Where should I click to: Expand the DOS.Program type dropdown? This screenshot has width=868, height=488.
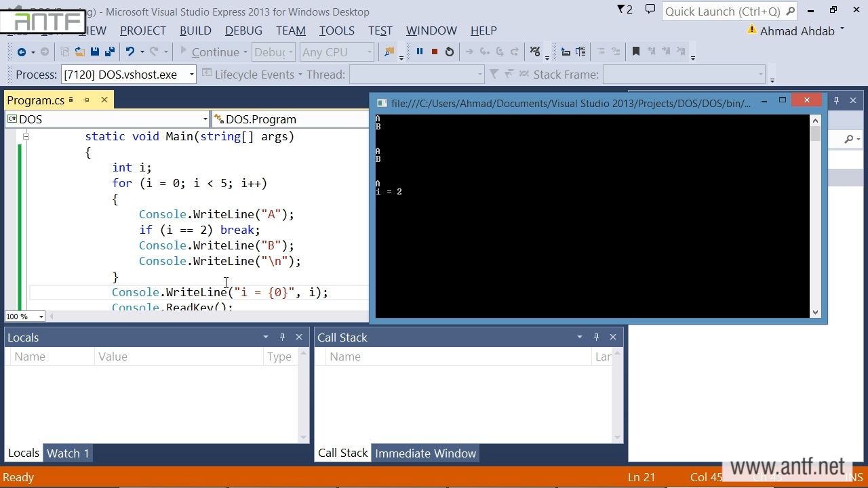tap(292, 119)
